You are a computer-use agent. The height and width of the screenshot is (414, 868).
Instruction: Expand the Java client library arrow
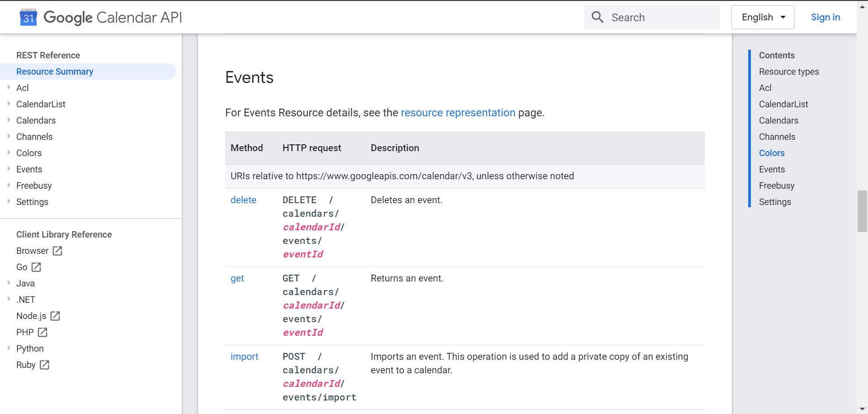[x=9, y=283]
